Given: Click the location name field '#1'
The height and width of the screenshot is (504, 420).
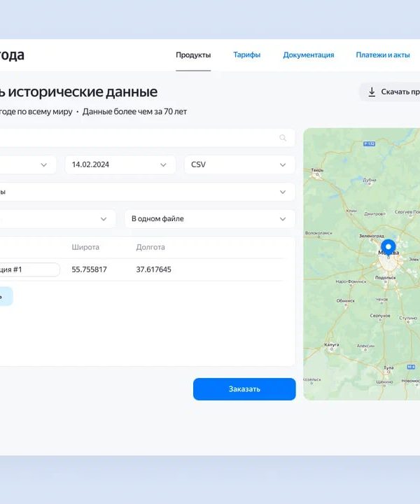Looking at the screenshot, I should (28, 269).
